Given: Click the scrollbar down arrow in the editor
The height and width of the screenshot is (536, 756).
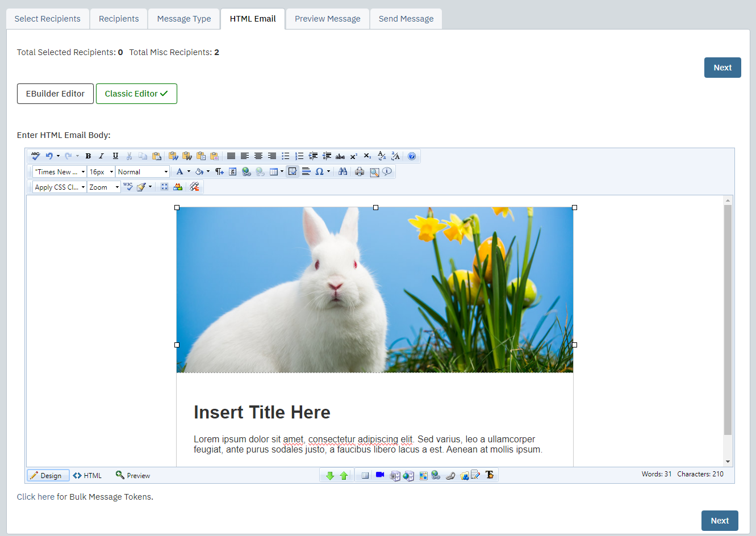Looking at the screenshot, I should pos(728,462).
